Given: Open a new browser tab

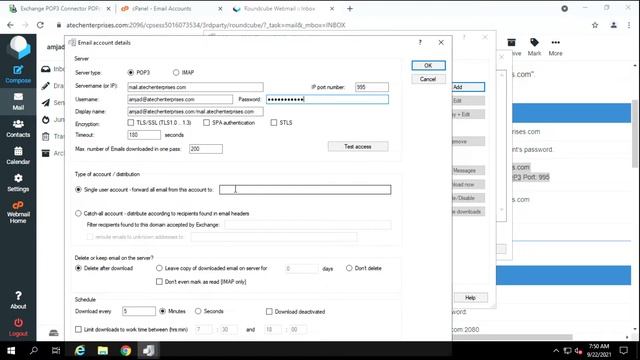Looking at the screenshot, I should pyautogui.click(x=350, y=9).
